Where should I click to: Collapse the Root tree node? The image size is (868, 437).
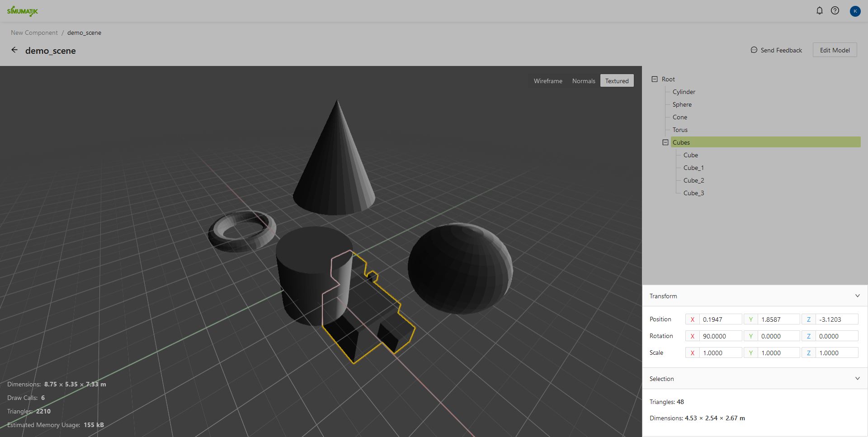[x=654, y=79]
